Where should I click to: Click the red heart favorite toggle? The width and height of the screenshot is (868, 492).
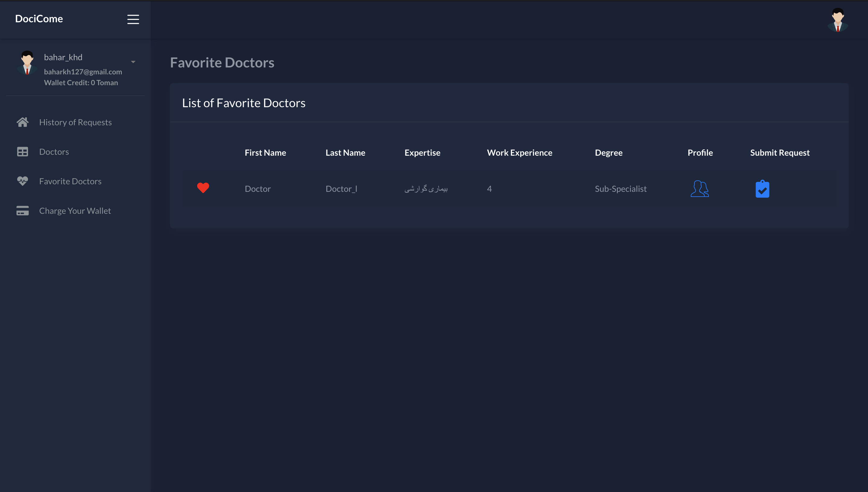click(x=203, y=188)
